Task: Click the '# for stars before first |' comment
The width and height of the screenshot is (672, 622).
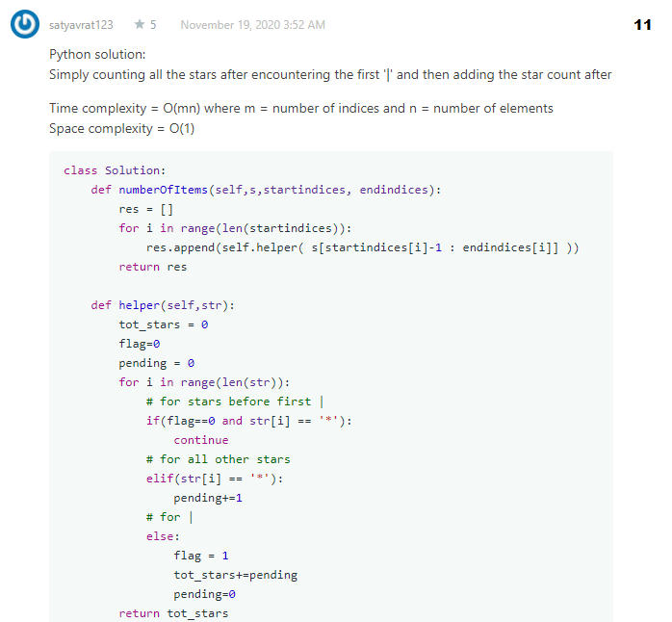Action: 235,402
